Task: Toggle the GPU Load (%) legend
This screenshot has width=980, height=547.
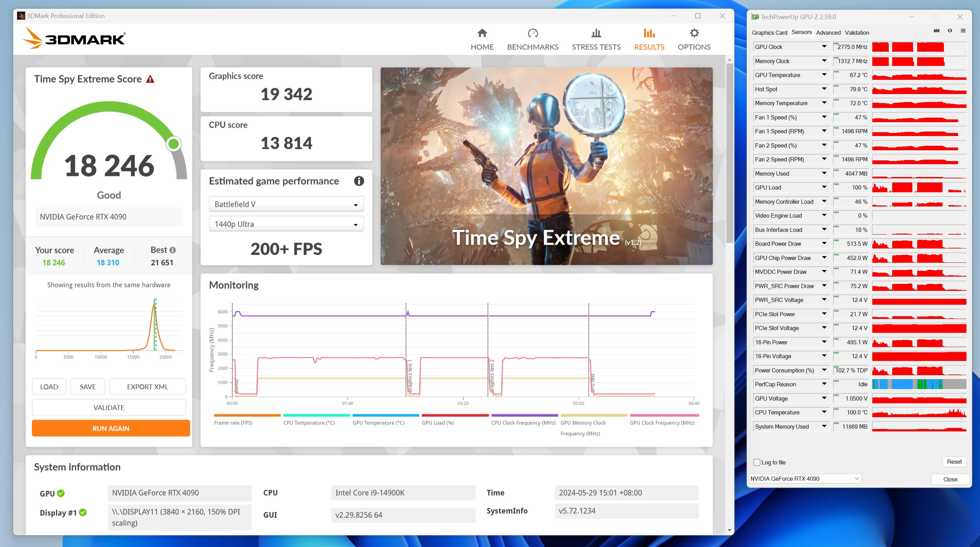Action: (x=438, y=423)
